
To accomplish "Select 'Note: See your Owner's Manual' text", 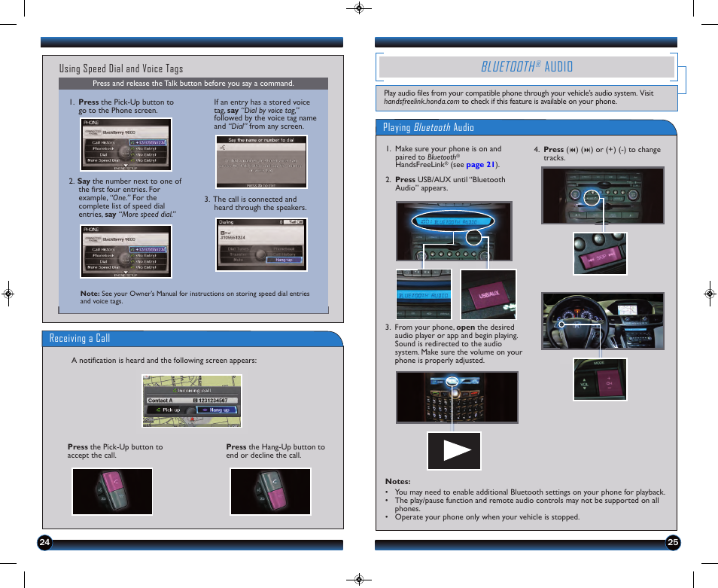I will click(195, 297).
